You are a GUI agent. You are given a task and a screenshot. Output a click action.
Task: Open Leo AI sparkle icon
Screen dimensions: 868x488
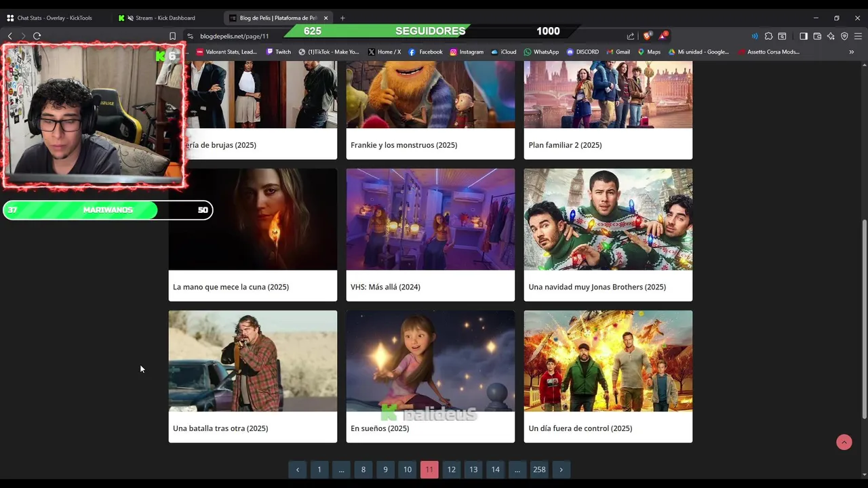831,36
